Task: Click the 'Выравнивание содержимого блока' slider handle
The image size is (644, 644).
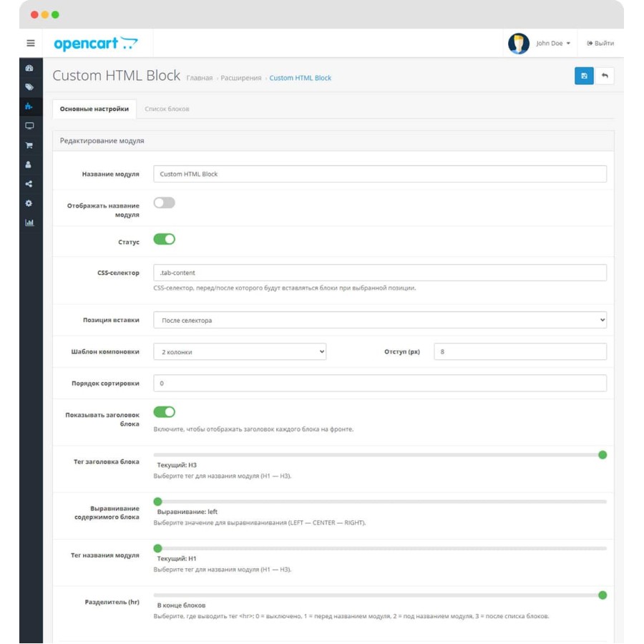Action: [x=157, y=502]
